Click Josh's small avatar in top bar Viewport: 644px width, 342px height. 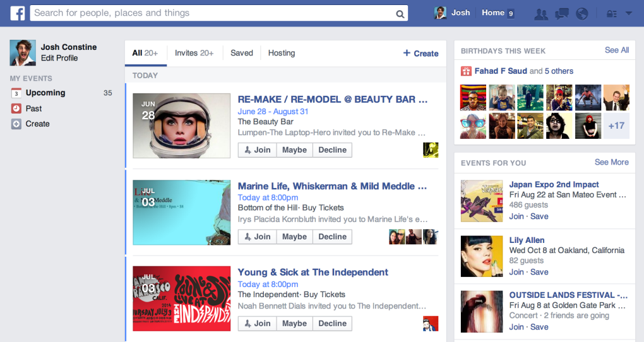coord(440,13)
